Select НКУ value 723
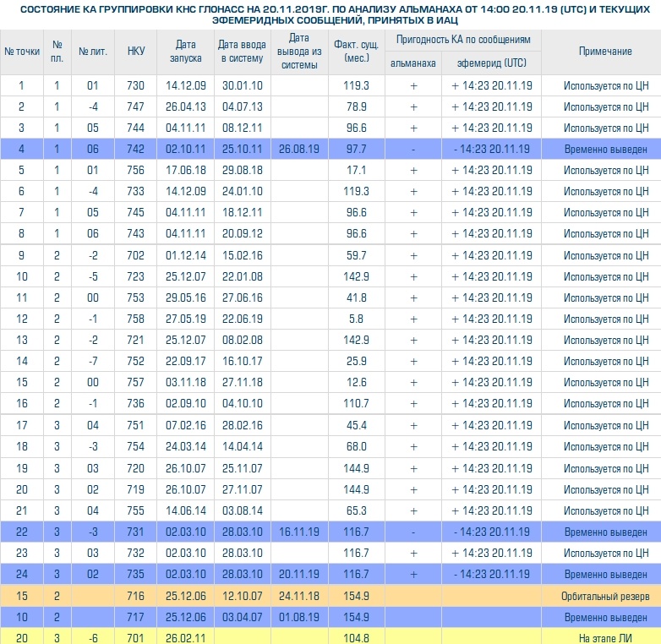This screenshot has height=644, width=661. (136, 276)
